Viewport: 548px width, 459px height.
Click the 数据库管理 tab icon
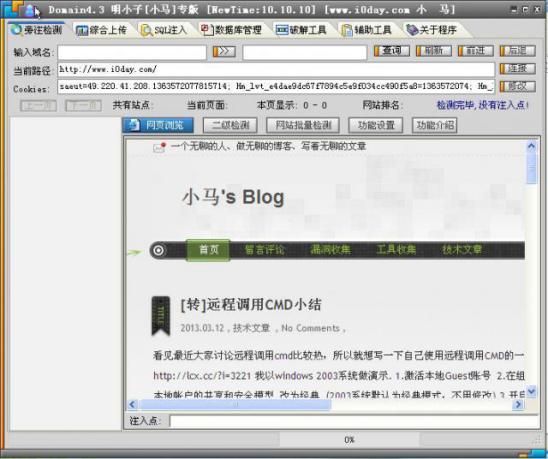click(x=207, y=30)
